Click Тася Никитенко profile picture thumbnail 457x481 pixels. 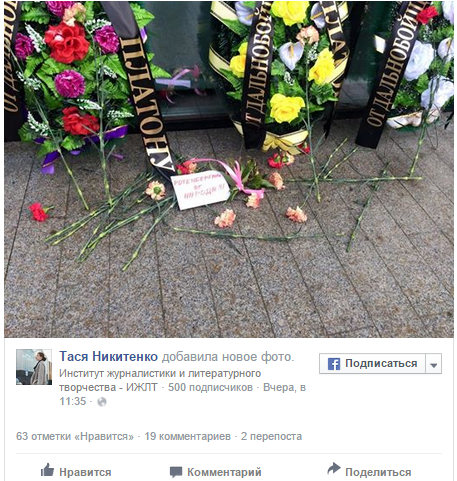(34, 367)
